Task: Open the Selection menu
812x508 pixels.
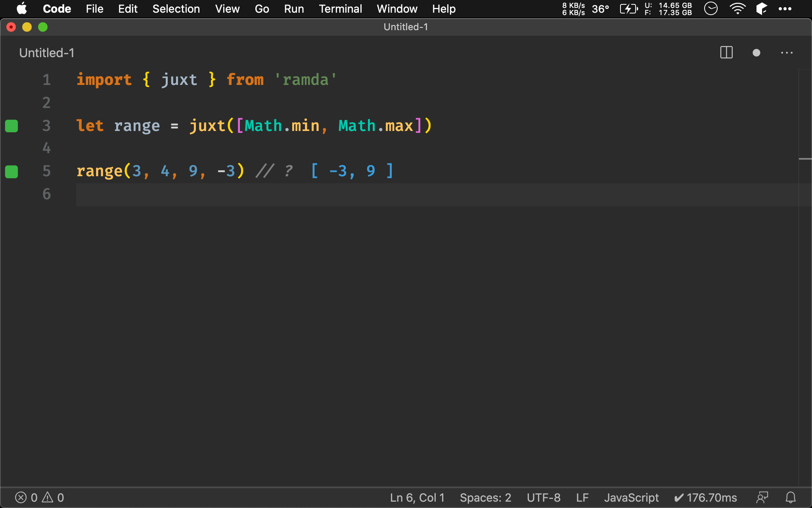Action: pos(176,9)
